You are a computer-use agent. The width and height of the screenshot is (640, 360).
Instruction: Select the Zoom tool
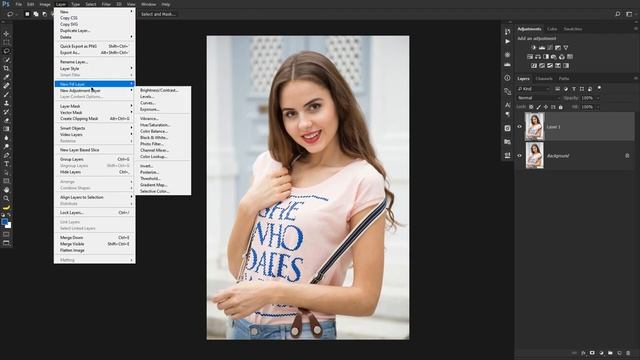6,198
